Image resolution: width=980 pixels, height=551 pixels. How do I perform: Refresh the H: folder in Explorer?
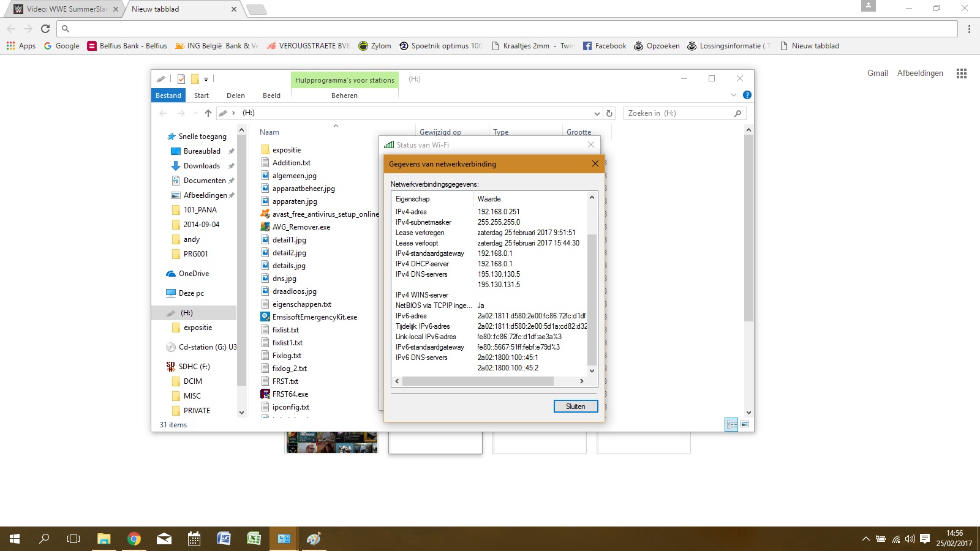coord(609,113)
